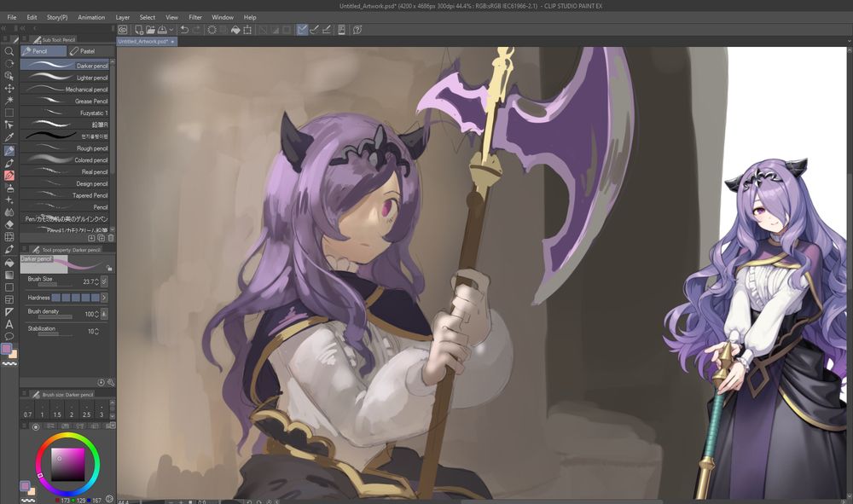853x504 pixels.
Task: Choose the Tapered Pencil sub tool
Action: coord(65,195)
